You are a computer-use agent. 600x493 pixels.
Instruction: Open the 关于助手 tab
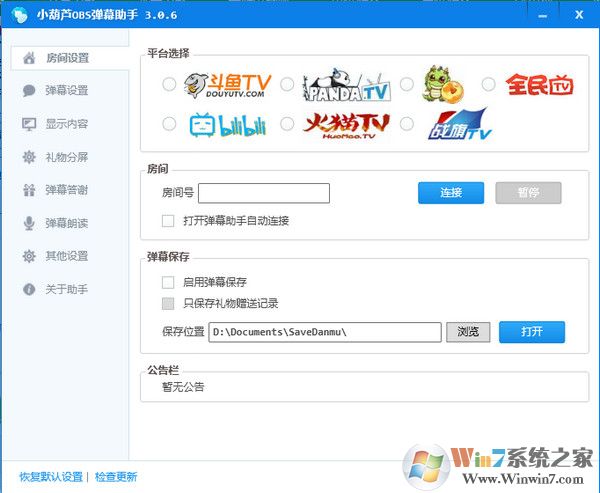(x=66, y=289)
